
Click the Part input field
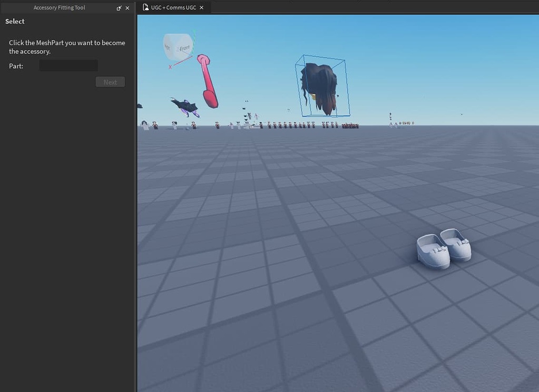click(x=68, y=65)
